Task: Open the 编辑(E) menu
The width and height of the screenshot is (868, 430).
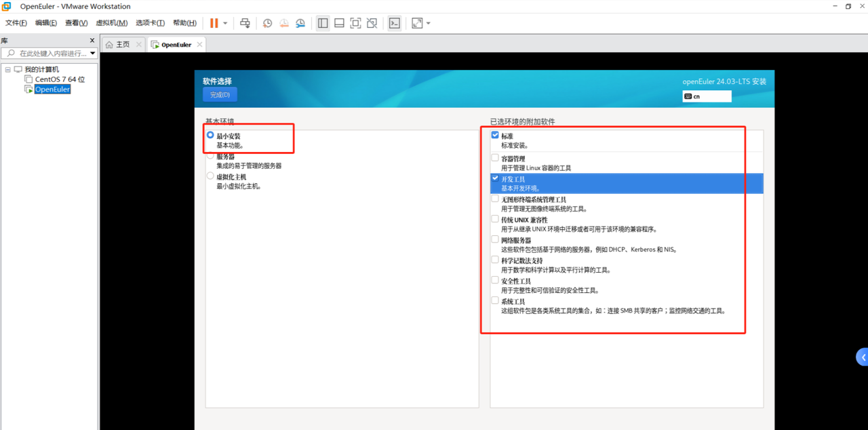Action: pyautogui.click(x=46, y=23)
